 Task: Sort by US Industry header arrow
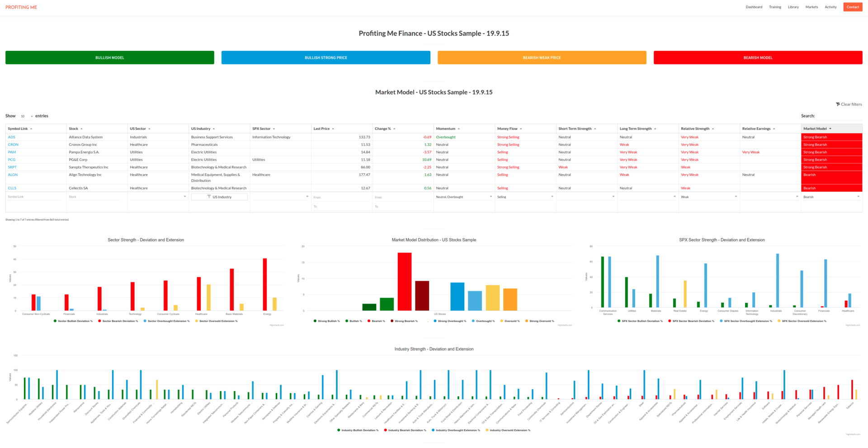click(x=214, y=129)
